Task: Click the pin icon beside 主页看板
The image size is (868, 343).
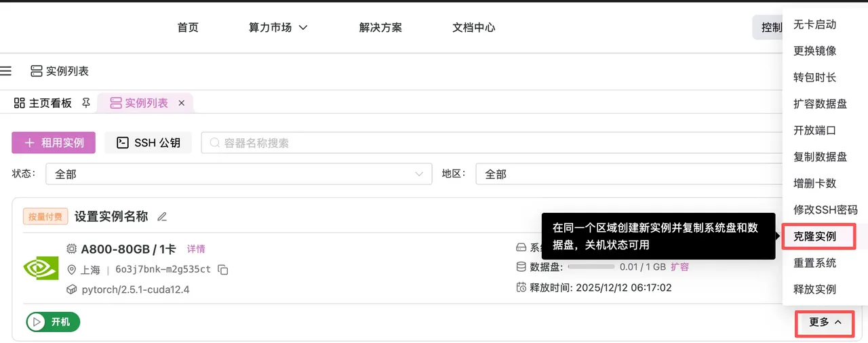Action: coord(86,103)
